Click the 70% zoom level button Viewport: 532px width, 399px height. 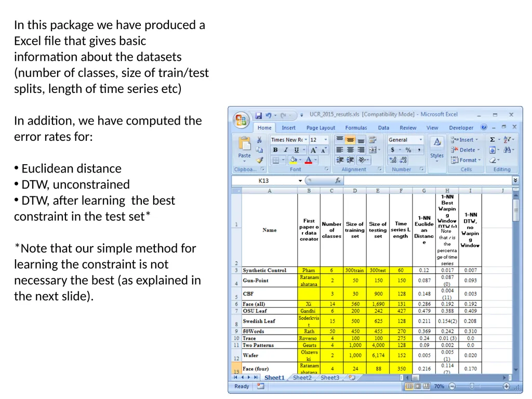pos(438,386)
